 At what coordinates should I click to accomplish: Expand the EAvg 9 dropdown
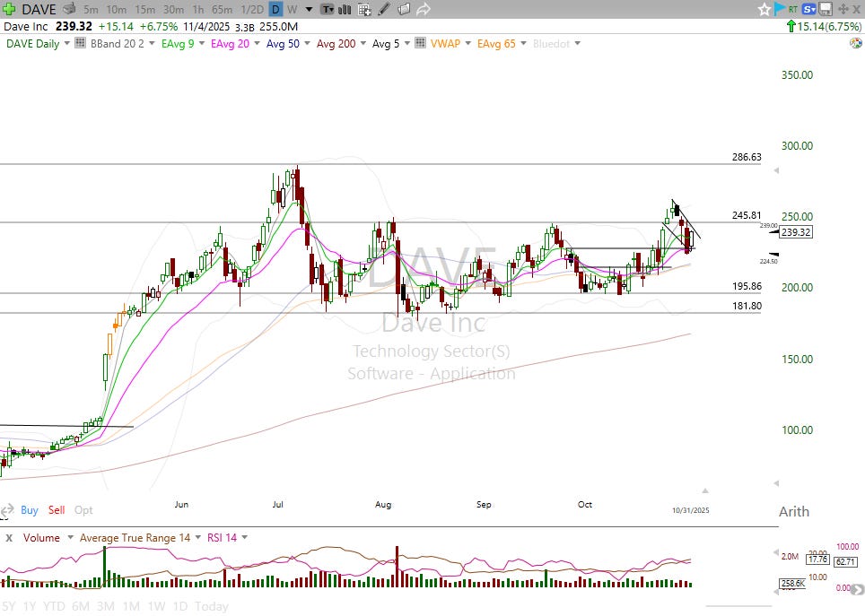coord(201,43)
